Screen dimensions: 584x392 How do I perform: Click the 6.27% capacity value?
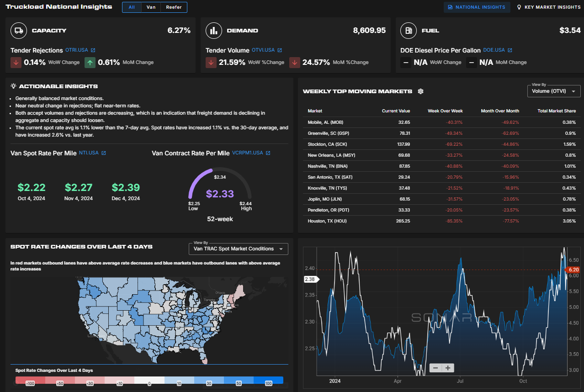tap(179, 31)
